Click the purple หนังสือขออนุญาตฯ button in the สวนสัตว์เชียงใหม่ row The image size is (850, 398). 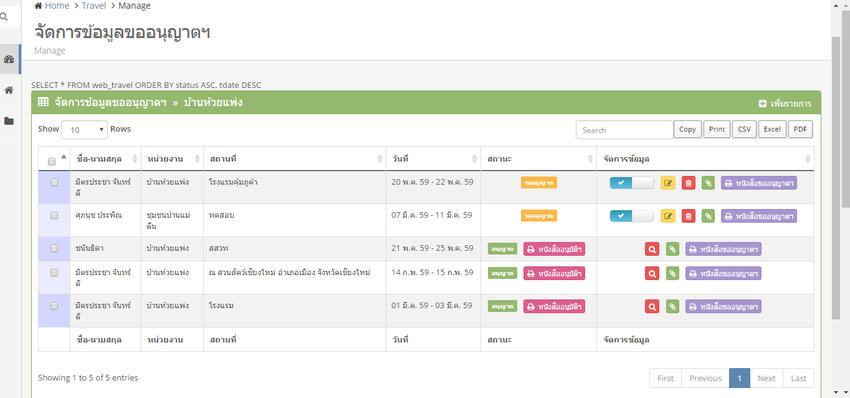(724, 273)
